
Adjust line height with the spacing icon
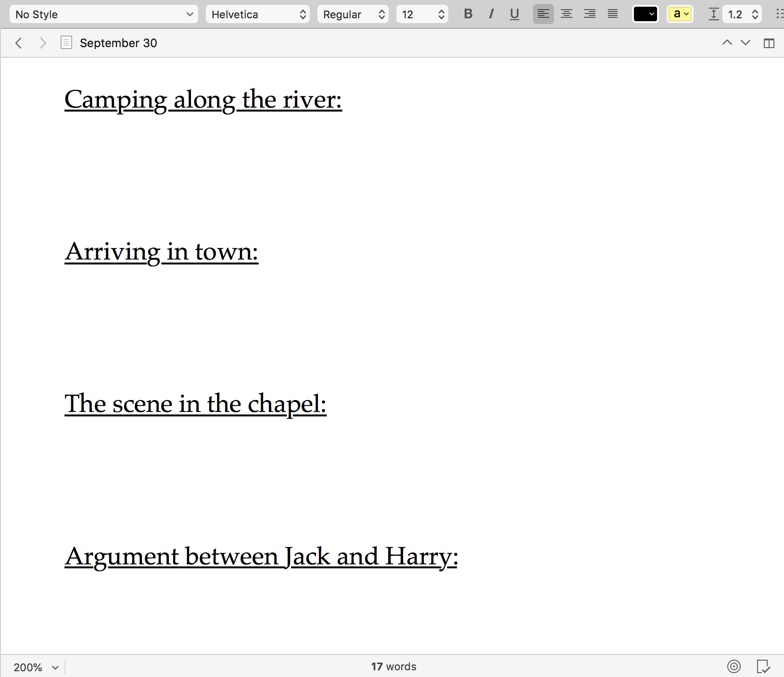click(713, 14)
